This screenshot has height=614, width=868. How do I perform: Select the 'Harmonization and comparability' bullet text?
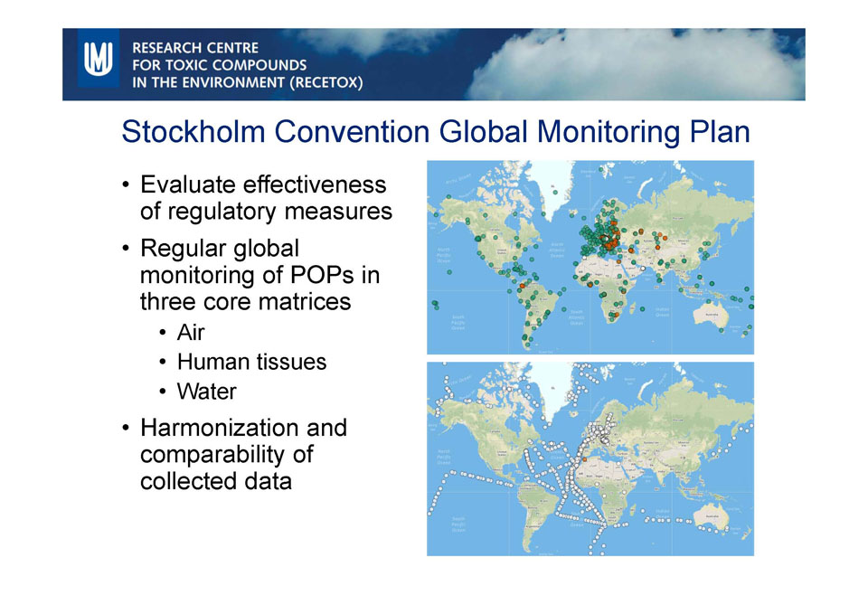click(243, 453)
